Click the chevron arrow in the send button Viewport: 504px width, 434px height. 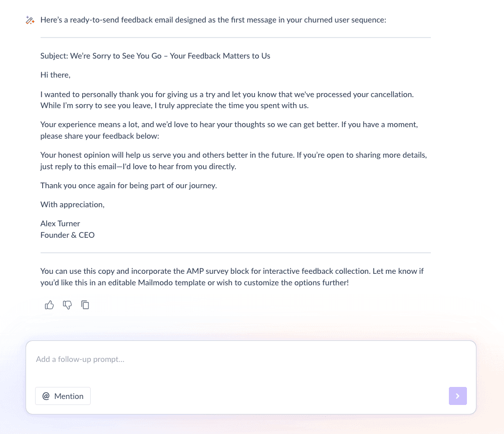(x=457, y=395)
